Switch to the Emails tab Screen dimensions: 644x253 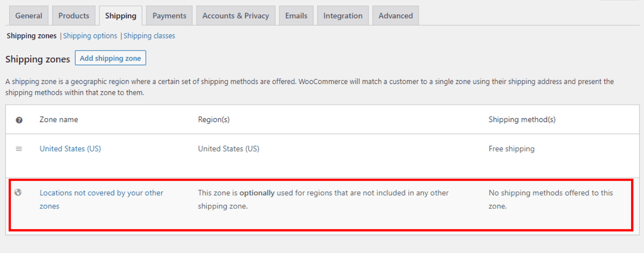pyautogui.click(x=296, y=15)
